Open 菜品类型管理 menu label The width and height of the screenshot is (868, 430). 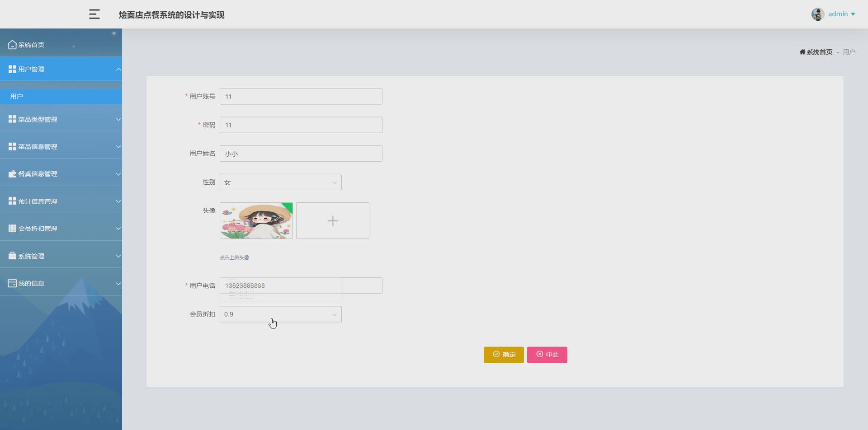(x=38, y=119)
